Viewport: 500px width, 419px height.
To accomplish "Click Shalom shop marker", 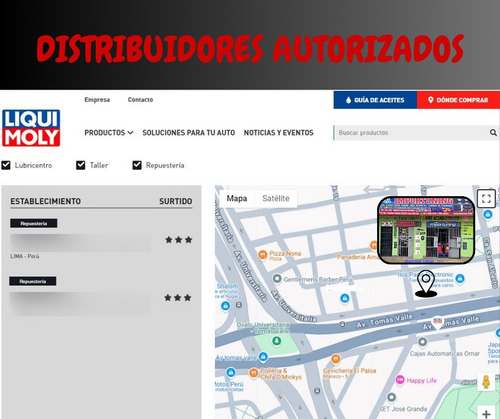I will (x=225, y=305).
